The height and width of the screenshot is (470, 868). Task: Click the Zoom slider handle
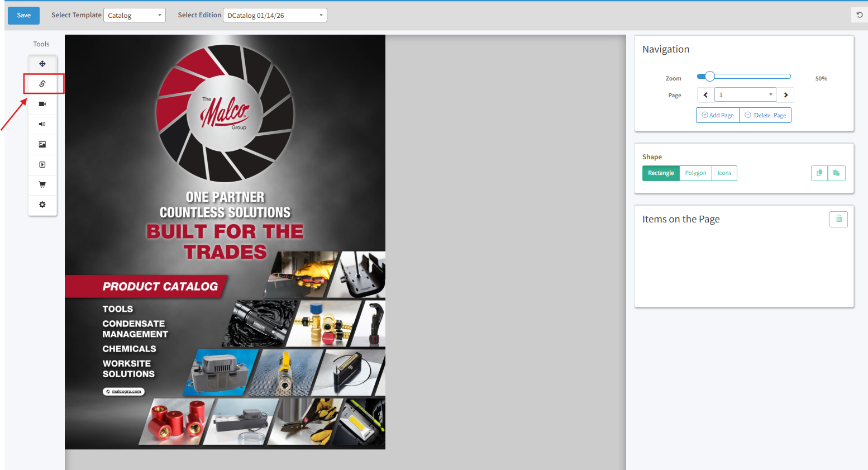pyautogui.click(x=709, y=77)
